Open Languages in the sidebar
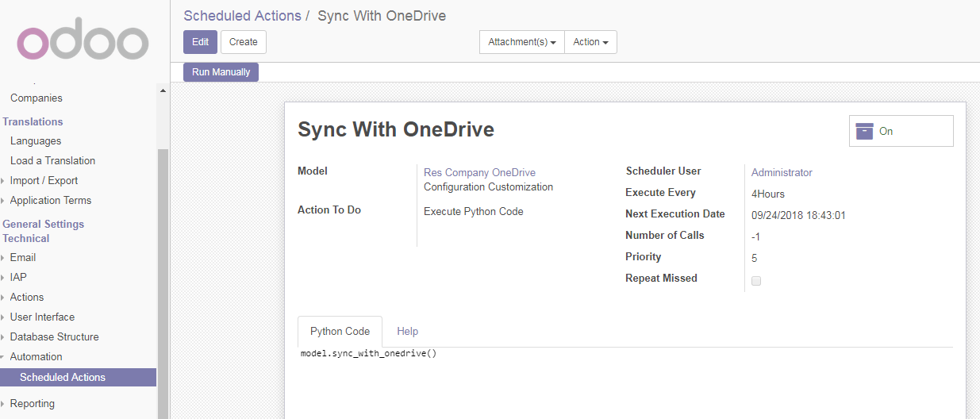This screenshot has height=419, width=980. point(36,140)
